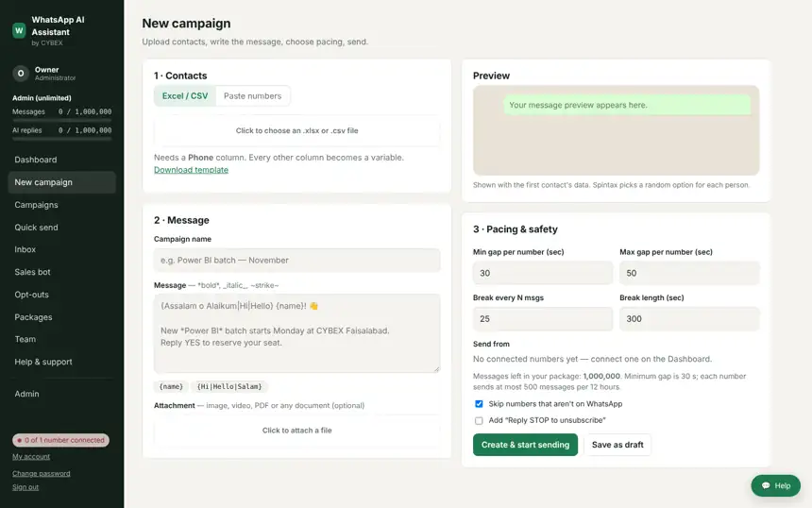Click Save as draft button
812x508 pixels.
(x=617, y=445)
